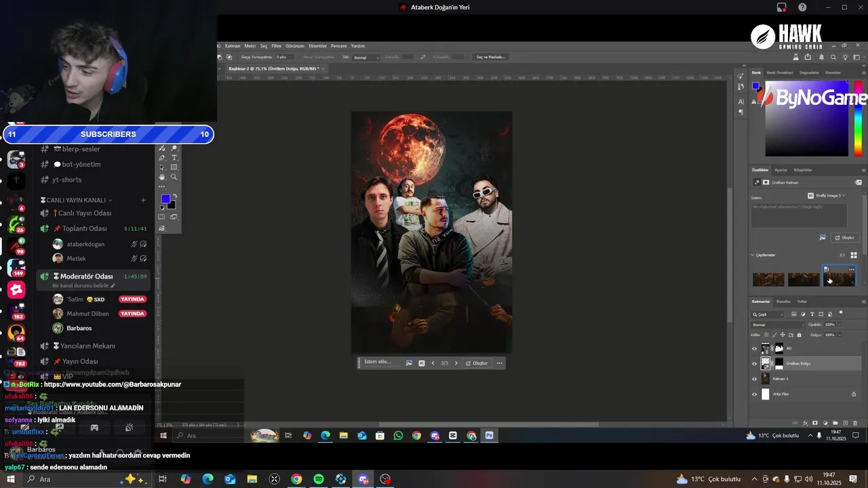The height and width of the screenshot is (488, 868).
Task: Click the blue foreground color swatch
Action: pos(165,199)
